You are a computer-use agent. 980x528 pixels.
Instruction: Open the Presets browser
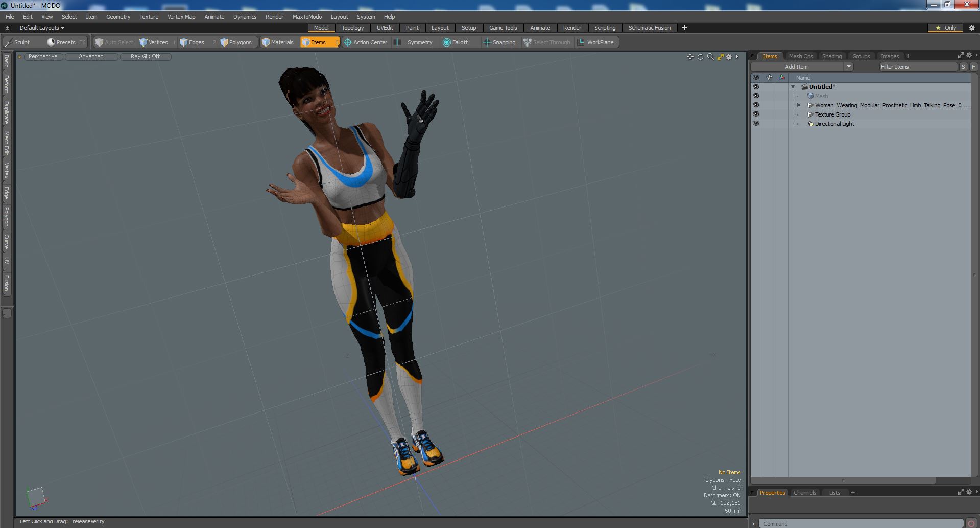[65, 42]
